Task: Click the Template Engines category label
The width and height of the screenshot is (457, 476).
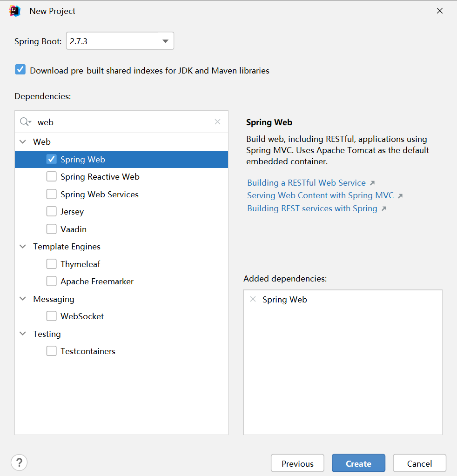Action: tap(67, 247)
